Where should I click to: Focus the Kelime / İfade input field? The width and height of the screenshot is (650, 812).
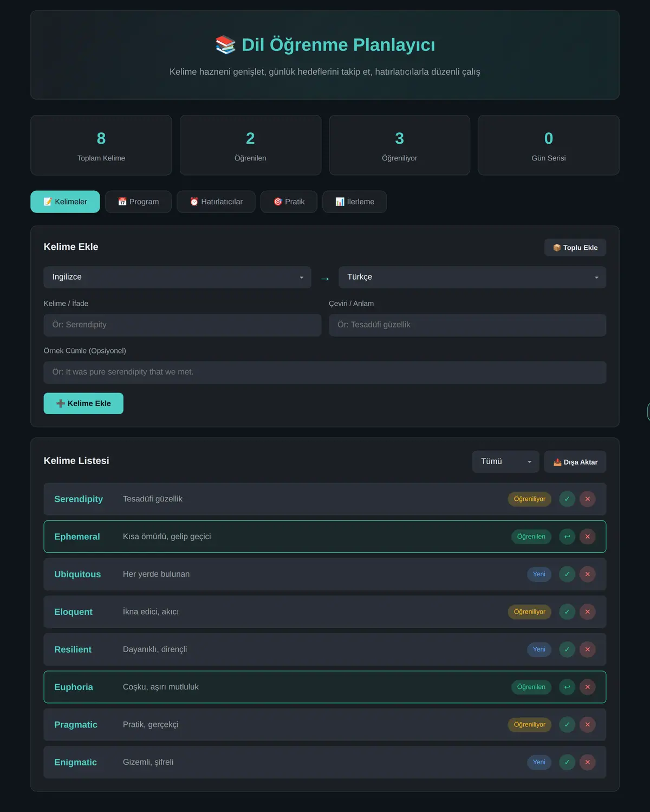point(183,325)
